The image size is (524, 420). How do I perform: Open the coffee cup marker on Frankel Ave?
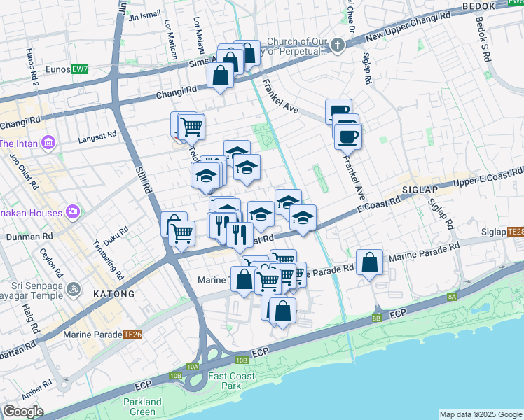(348, 137)
